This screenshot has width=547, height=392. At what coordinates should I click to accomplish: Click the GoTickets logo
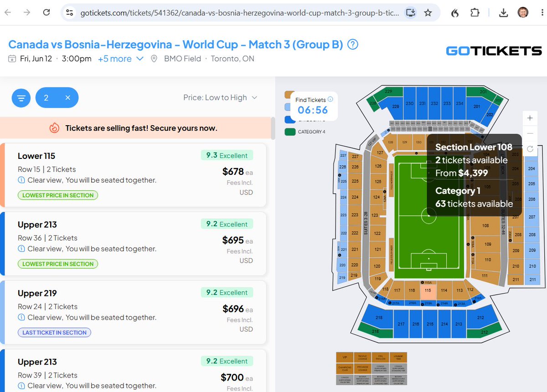tap(494, 51)
